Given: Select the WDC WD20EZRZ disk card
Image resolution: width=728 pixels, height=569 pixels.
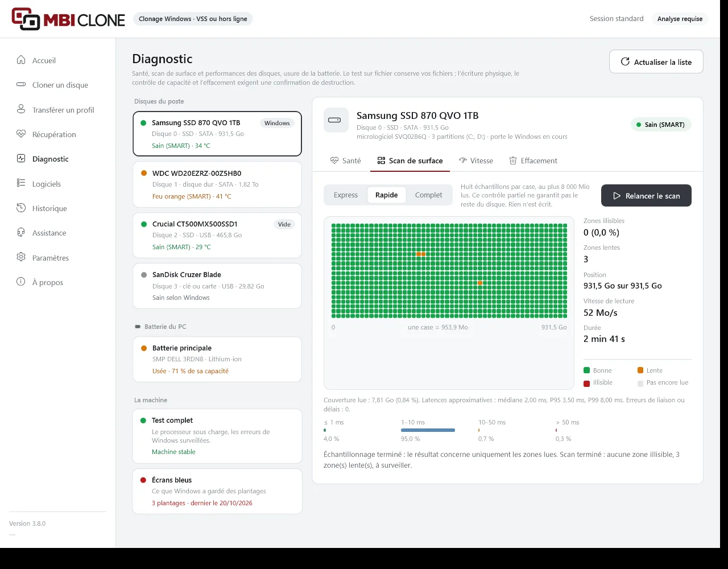Looking at the screenshot, I should 217,184.
